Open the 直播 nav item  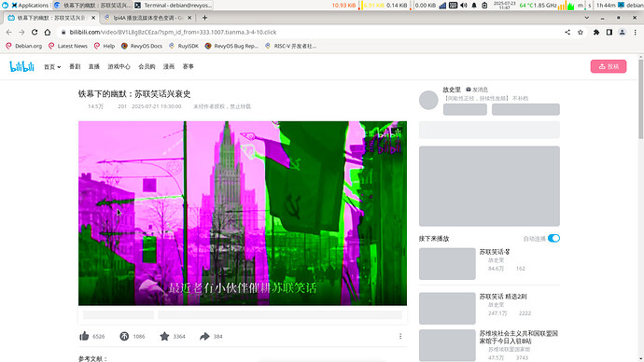tap(94, 66)
